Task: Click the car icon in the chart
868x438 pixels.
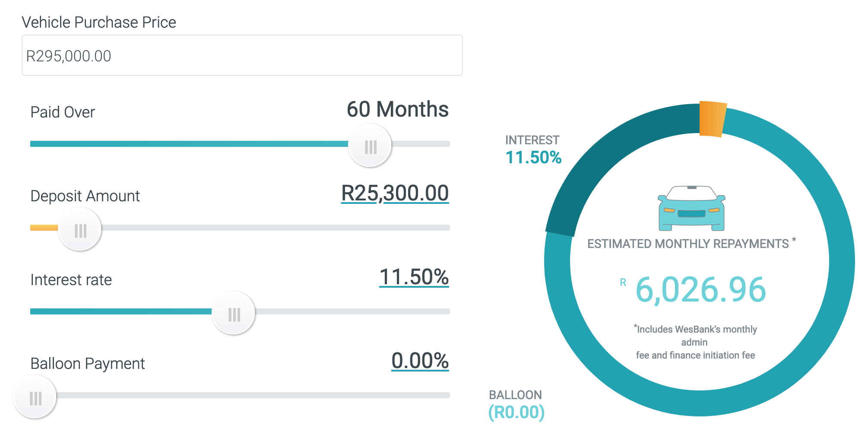Action: click(x=691, y=208)
